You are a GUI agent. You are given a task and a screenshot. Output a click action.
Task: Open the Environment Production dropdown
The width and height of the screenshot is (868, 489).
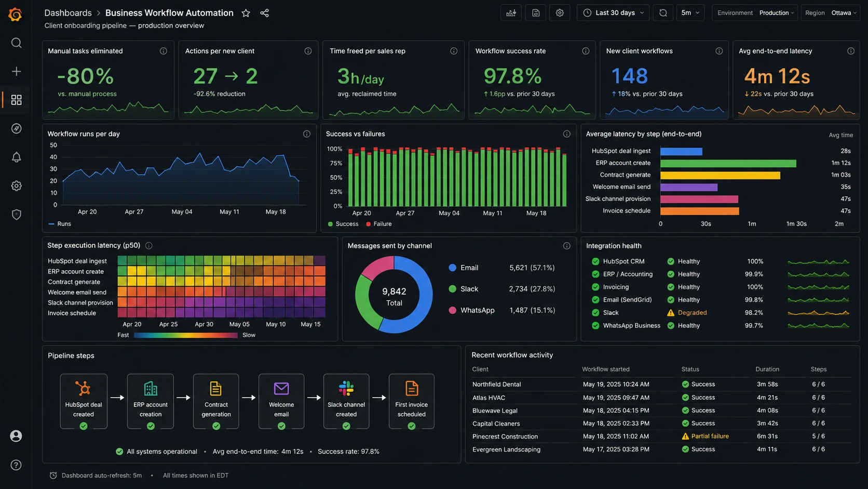(755, 13)
